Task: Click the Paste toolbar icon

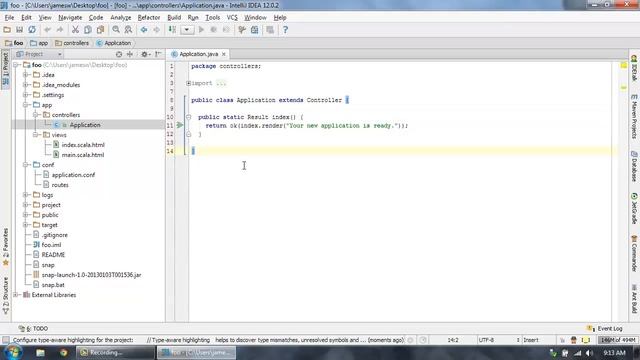Action: tap(100, 30)
